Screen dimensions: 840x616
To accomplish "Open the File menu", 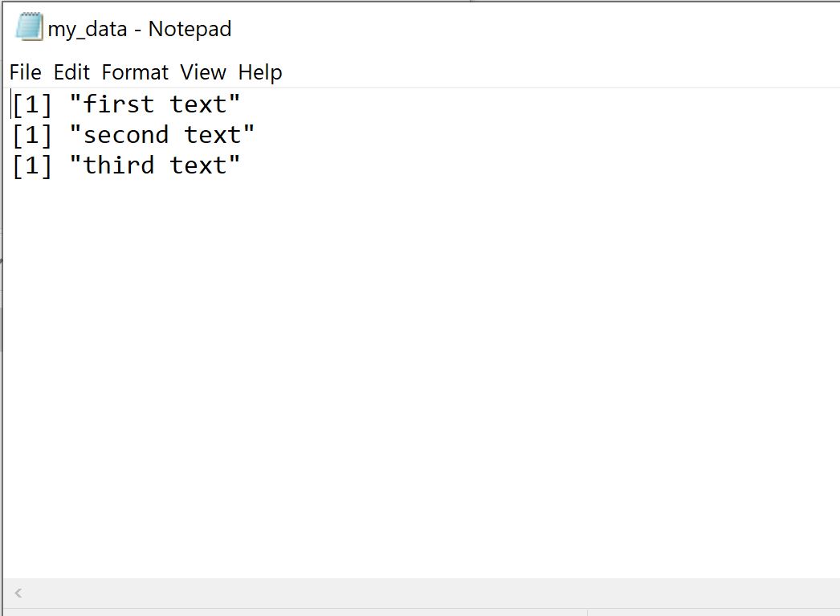I will [25, 72].
